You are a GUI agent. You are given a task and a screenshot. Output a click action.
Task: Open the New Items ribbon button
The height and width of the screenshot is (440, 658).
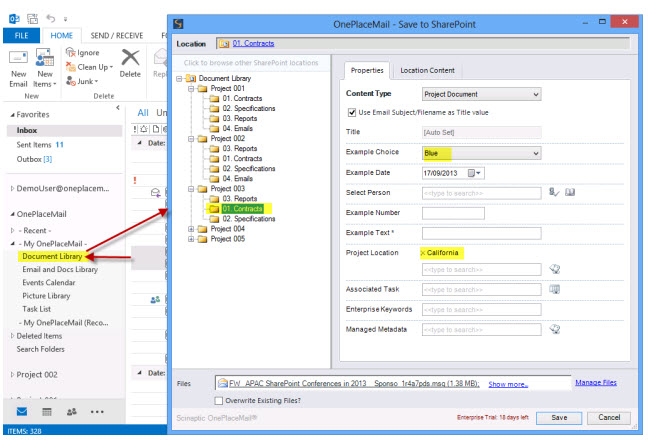[45, 68]
